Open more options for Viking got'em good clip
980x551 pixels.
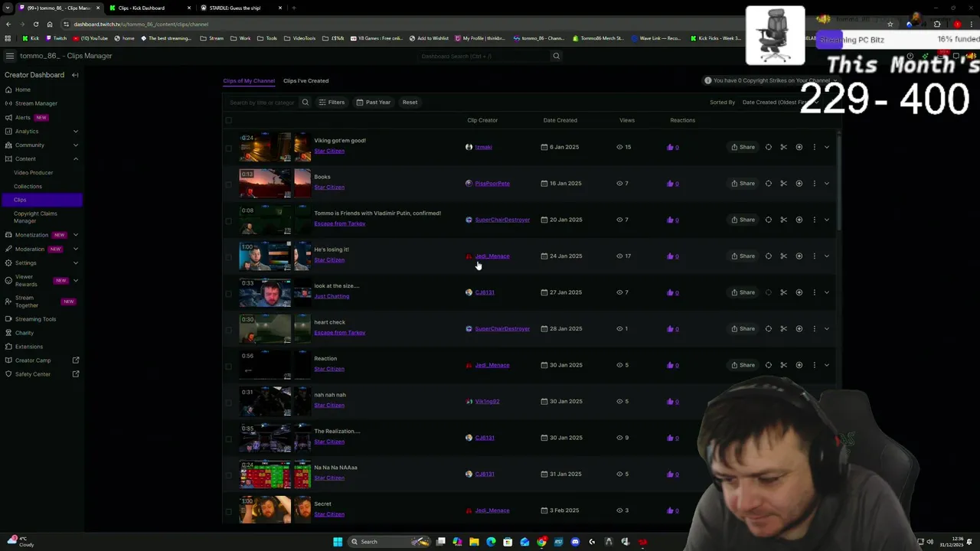[x=814, y=147]
